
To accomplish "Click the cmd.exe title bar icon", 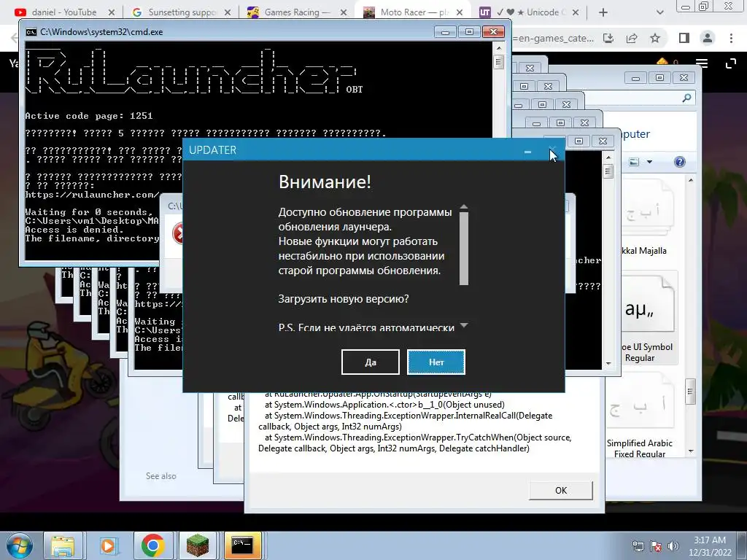I will (x=31, y=32).
